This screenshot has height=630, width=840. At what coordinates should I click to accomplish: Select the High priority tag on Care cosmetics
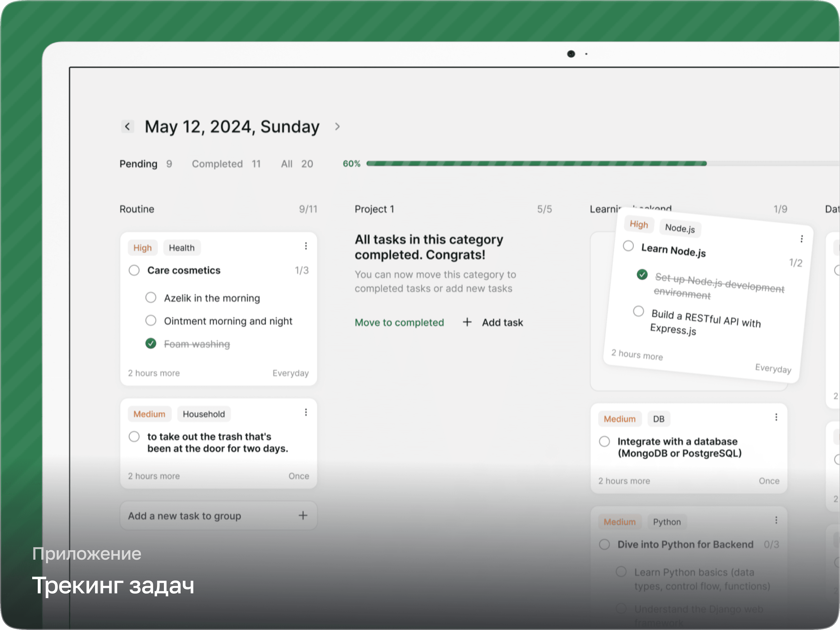point(142,248)
